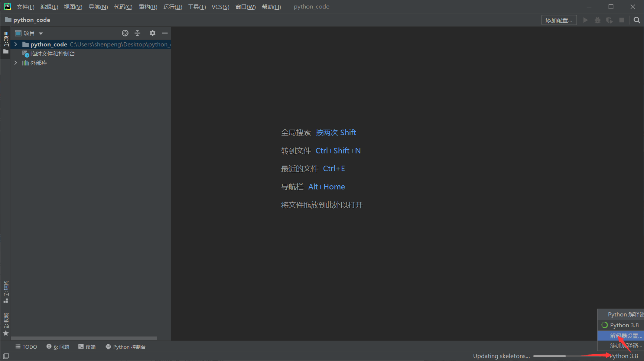
Task: Click the Debug bug icon
Action: 597,20
